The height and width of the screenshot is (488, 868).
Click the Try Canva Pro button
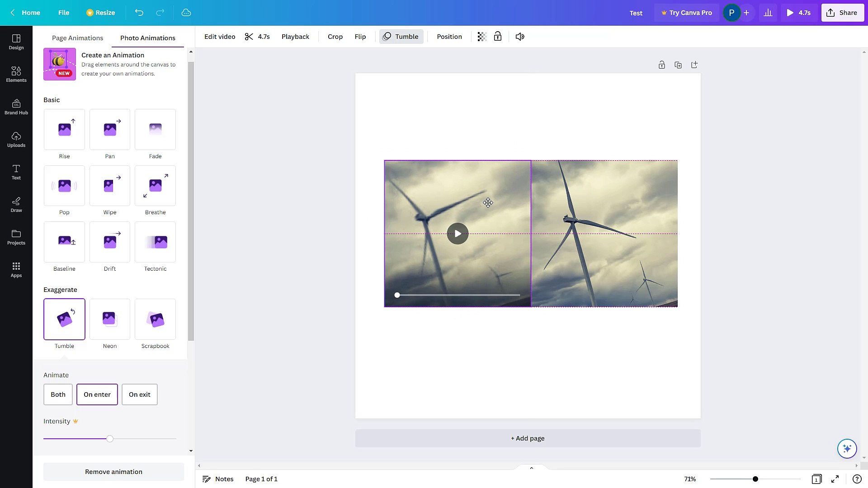[686, 13]
